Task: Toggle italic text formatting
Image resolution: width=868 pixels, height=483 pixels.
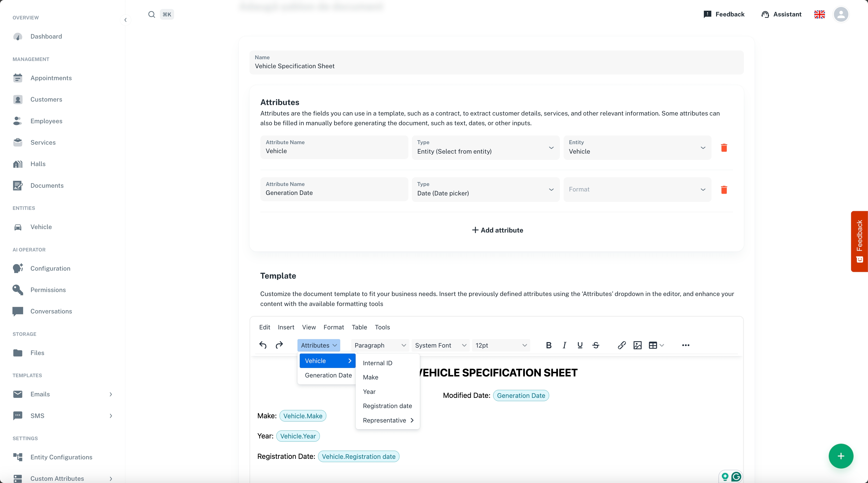Action: click(564, 345)
